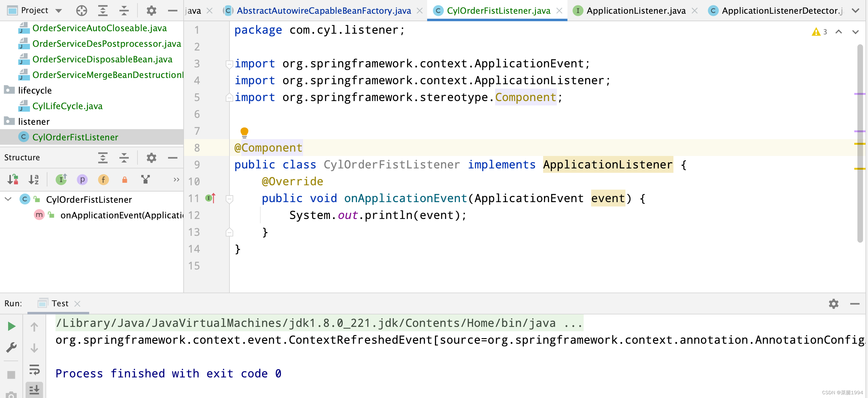Switch to ApplicationListener.java tab
868x398 pixels.
636,11
